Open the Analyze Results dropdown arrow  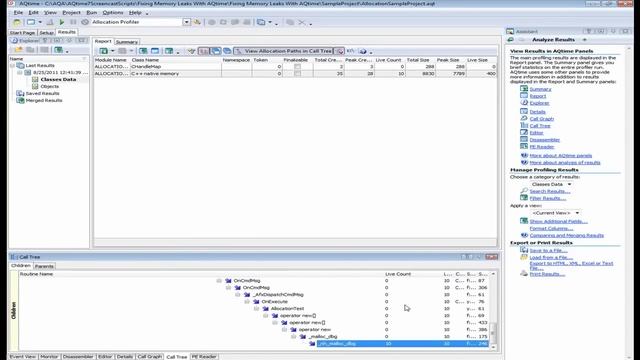tap(584, 40)
